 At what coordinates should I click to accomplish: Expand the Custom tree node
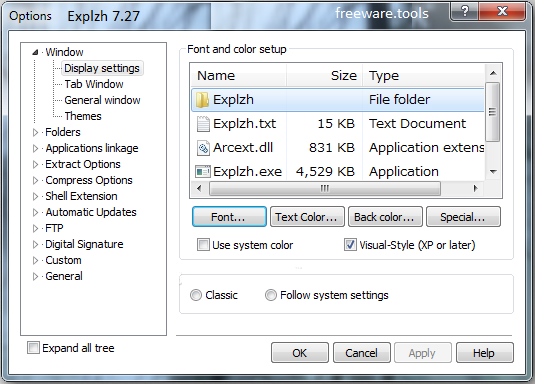coord(35,260)
